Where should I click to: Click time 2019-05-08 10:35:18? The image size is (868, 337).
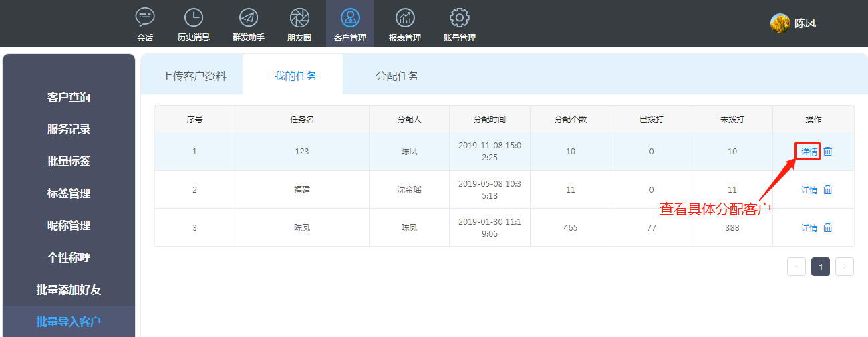(x=490, y=190)
